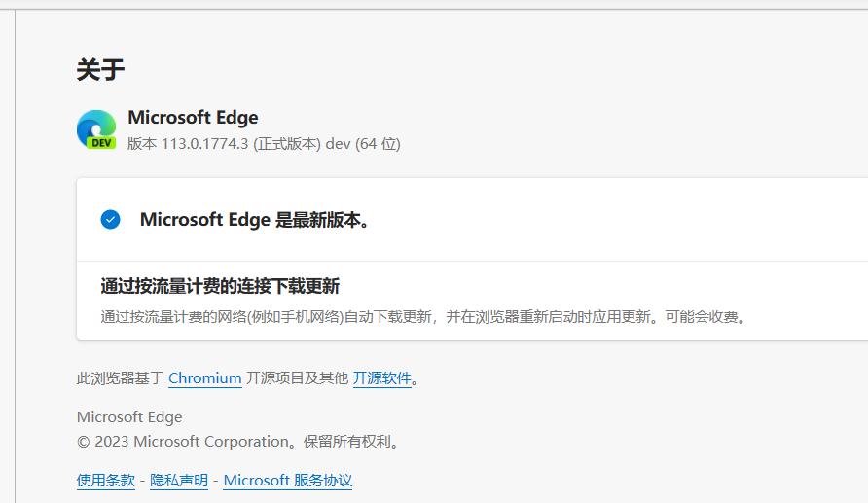Click the Microsoft Edge DEV logo icon
Image resolution: width=868 pixels, height=503 pixels.
[x=96, y=129]
